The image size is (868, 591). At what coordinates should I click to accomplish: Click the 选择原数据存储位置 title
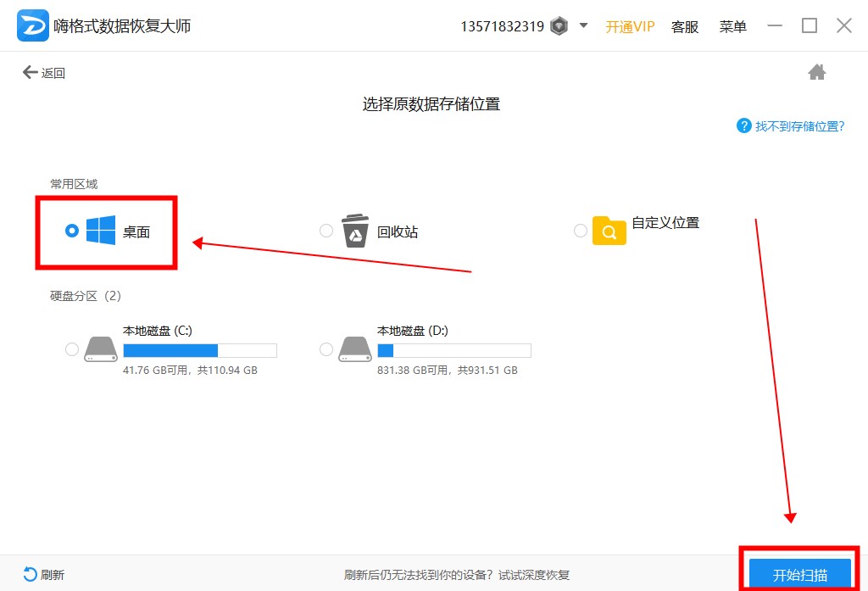click(431, 104)
